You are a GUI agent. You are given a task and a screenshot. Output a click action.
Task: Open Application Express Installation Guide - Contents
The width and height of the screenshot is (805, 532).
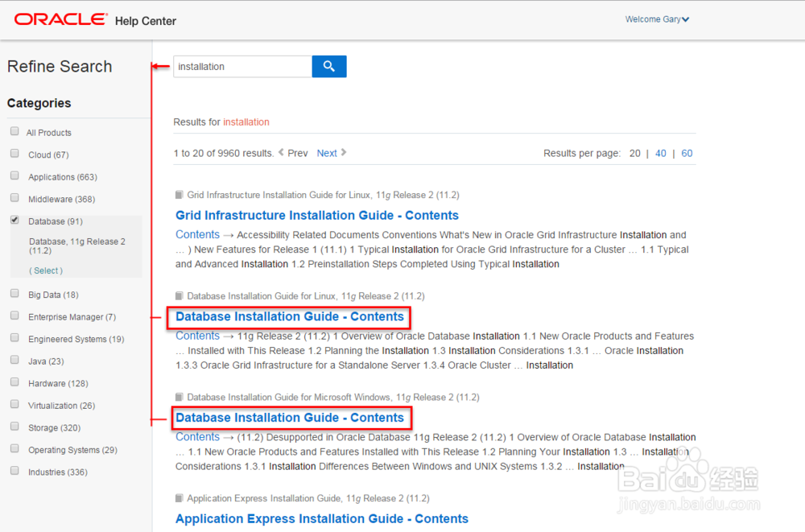(x=322, y=518)
